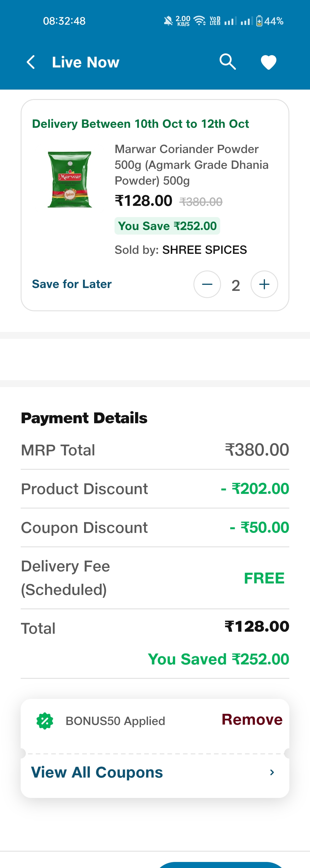The height and width of the screenshot is (868, 310).
Task: Tap the Live Now header title
Action: 86,62
